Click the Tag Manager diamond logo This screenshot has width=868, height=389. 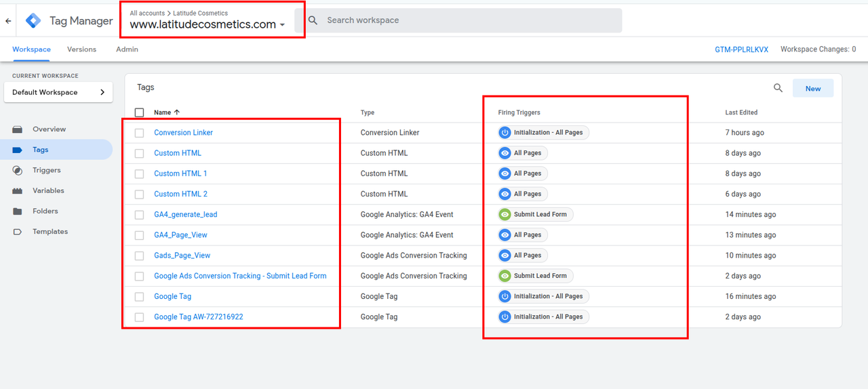click(x=33, y=20)
